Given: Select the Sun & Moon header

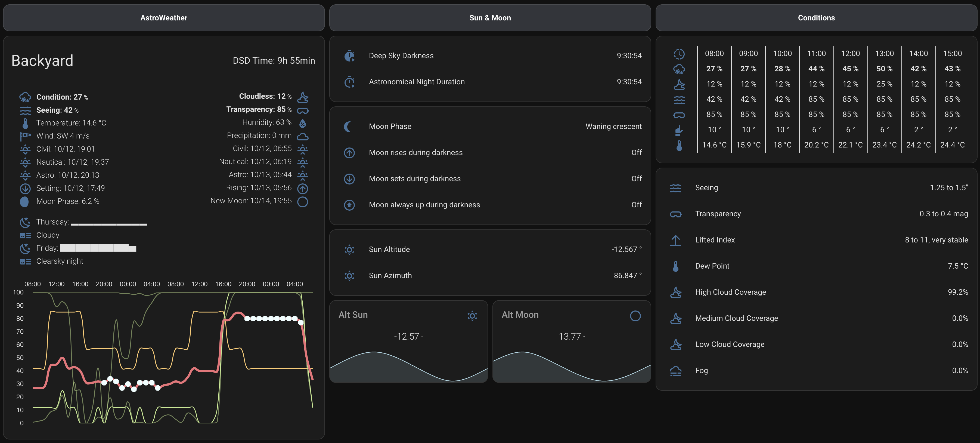Looking at the screenshot, I should click(490, 18).
